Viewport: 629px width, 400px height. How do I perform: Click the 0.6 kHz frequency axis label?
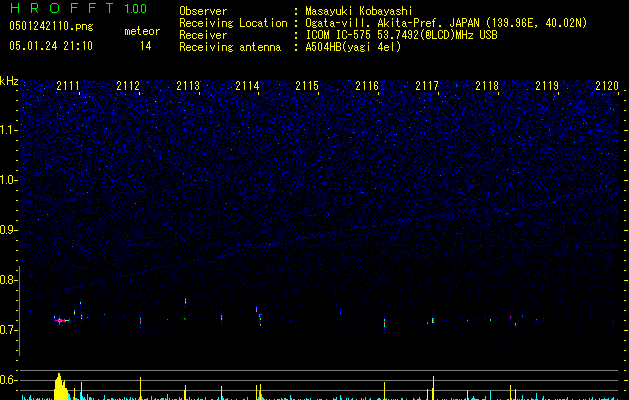pos(8,380)
